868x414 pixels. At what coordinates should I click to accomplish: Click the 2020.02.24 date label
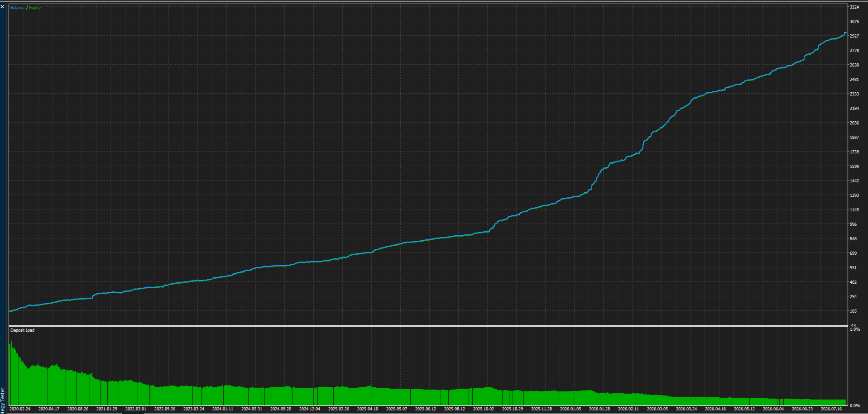(20, 409)
